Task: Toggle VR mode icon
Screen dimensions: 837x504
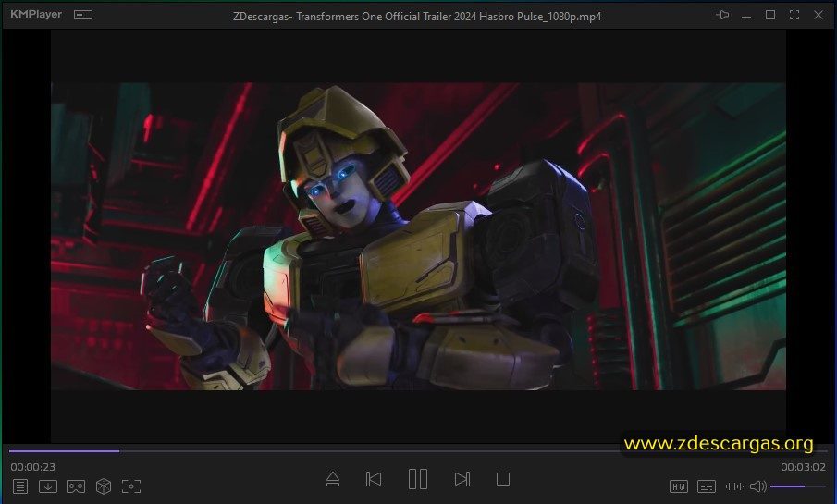Action: click(x=76, y=486)
